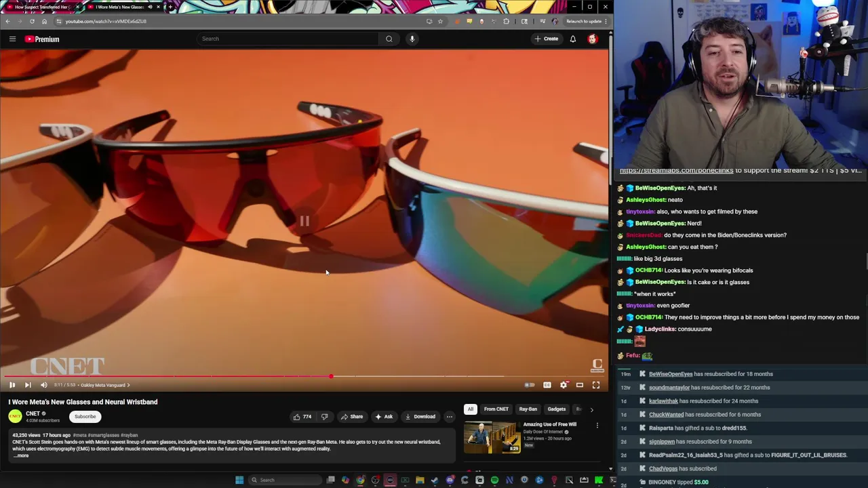Image resolution: width=868 pixels, height=488 pixels.
Task: Go back in the browser
Action: pos(7,21)
